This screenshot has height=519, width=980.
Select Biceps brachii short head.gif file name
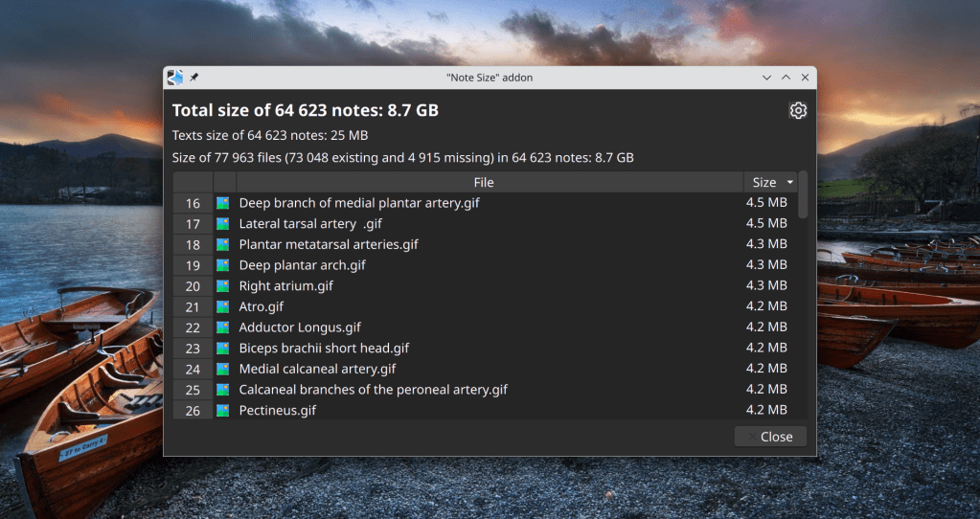click(324, 349)
